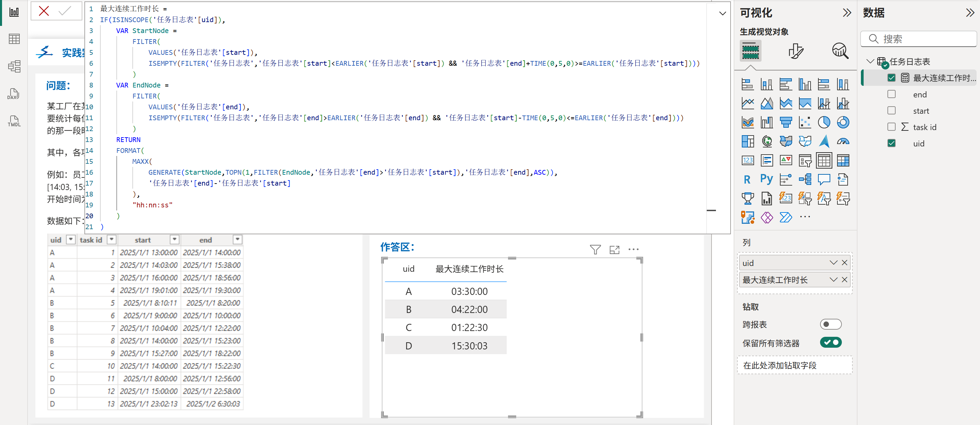Click the data pane search box
980x425 pixels.
click(918, 39)
